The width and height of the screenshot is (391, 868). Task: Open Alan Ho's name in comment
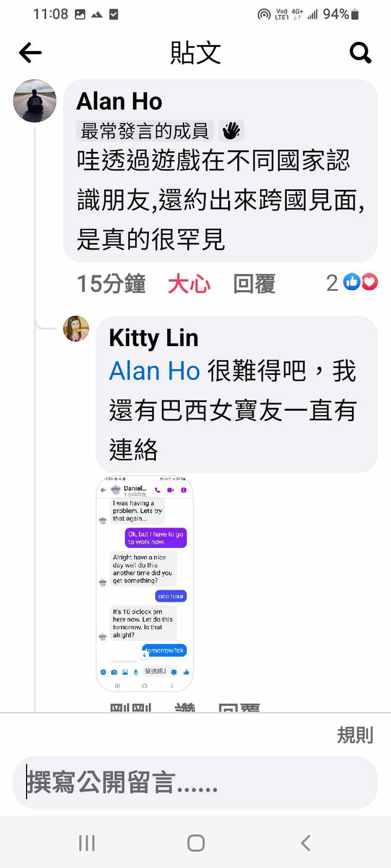pos(119,101)
